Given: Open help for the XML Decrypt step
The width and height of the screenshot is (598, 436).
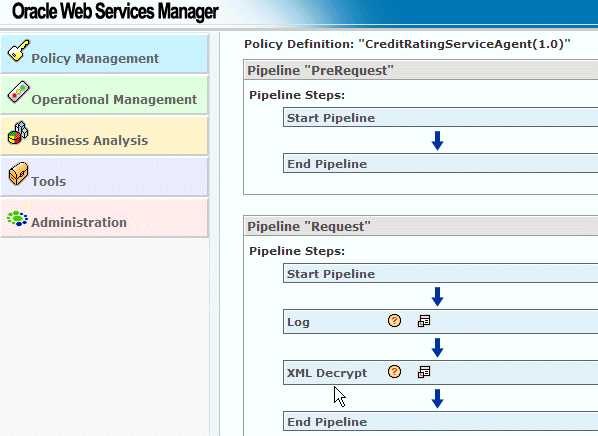Looking at the screenshot, I should (x=394, y=372).
